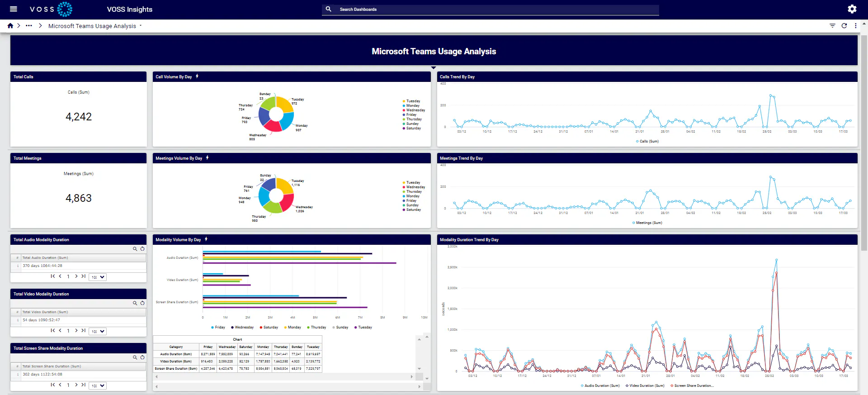Expand the breadcrumb ellipsis
868x395 pixels.
point(29,26)
